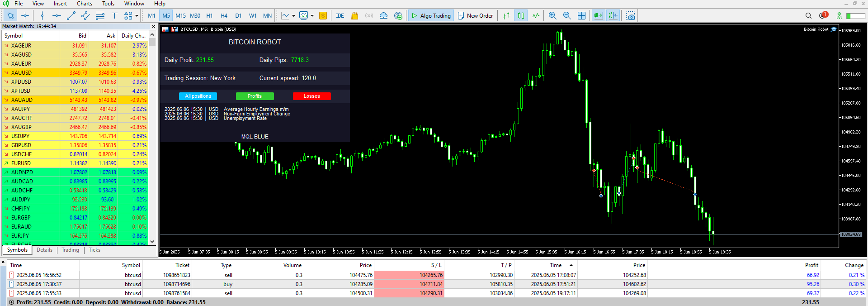Image resolution: width=868 pixels, height=306 pixels.
Task: Click the shapes objects icon
Action: click(x=128, y=16)
